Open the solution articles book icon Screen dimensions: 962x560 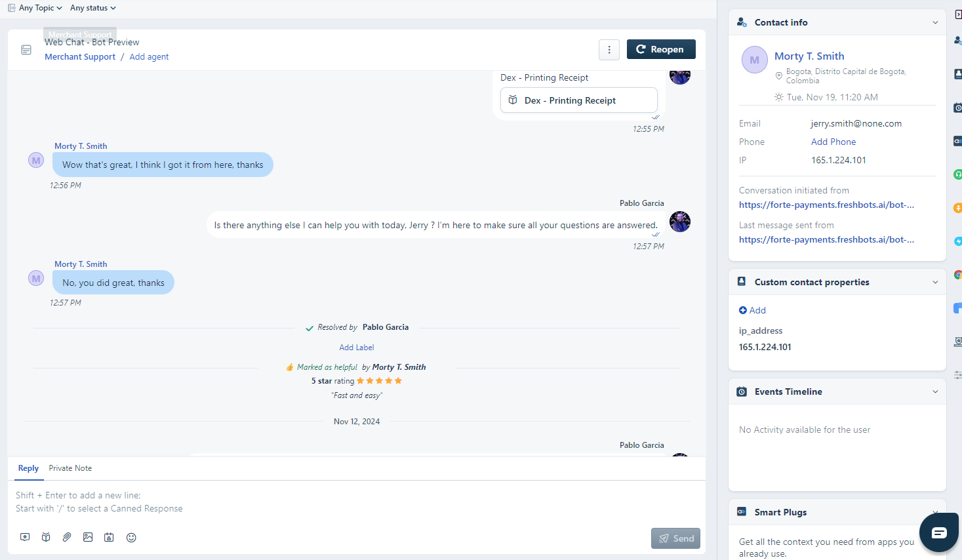(45, 537)
